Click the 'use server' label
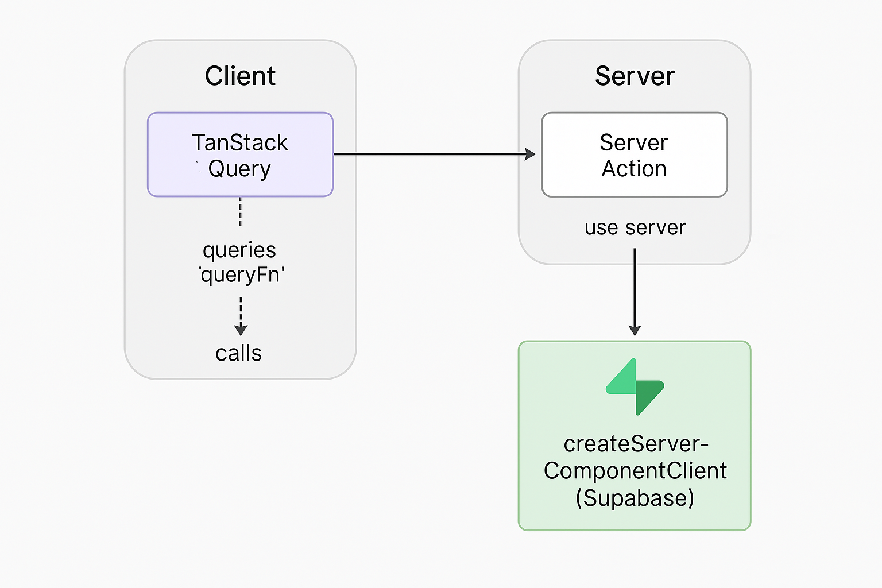The height and width of the screenshot is (588, 882). click(x=635, y=227)
